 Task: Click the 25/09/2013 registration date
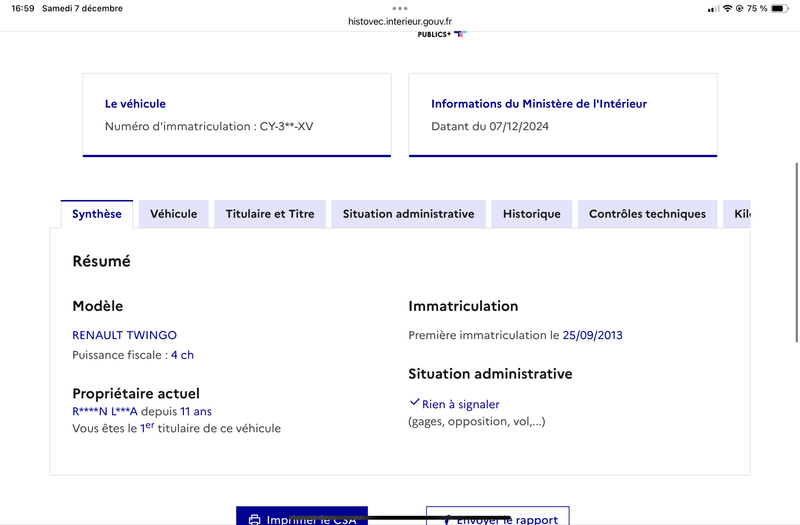(592, 335)
